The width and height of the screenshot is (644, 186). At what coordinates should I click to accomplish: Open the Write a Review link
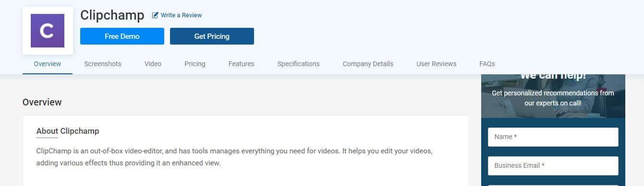[x=181, y=15]
